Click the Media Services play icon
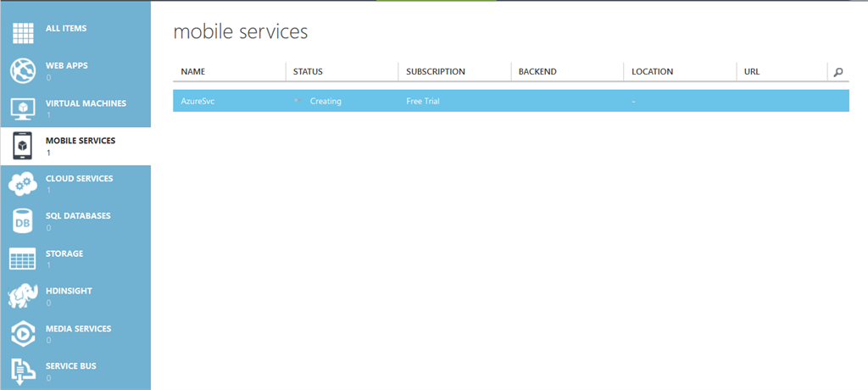The height and width of the screenshot is (390, 868). click(23, 334)
